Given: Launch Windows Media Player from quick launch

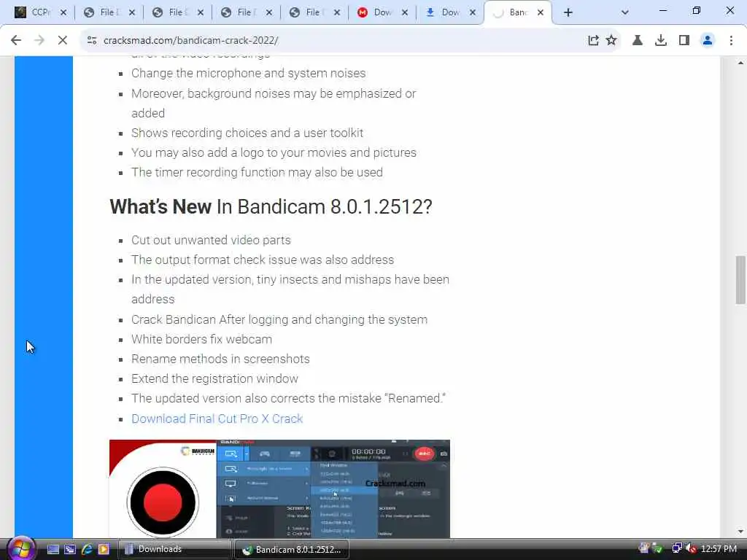Looking at the screenshot, I should point(104,550).
